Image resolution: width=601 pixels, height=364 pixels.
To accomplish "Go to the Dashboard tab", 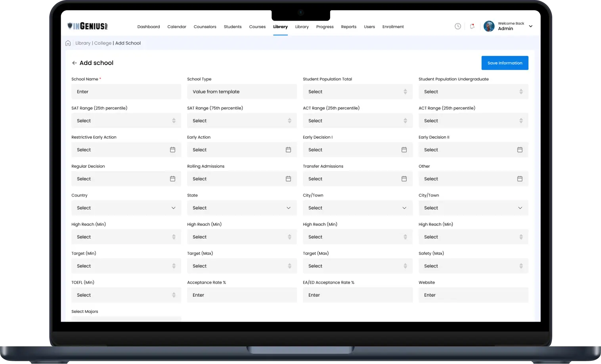I will (x=149, y=27).
